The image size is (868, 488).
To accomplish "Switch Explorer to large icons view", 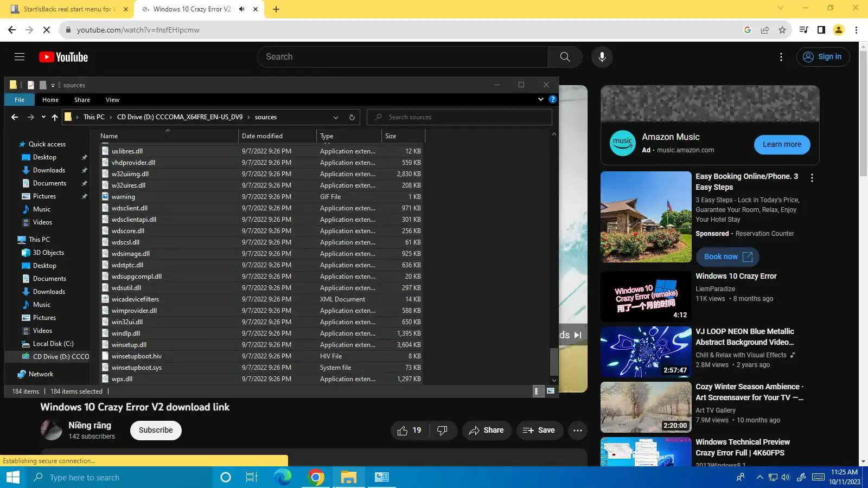I will pyautogui.click(x=551, y=391).
